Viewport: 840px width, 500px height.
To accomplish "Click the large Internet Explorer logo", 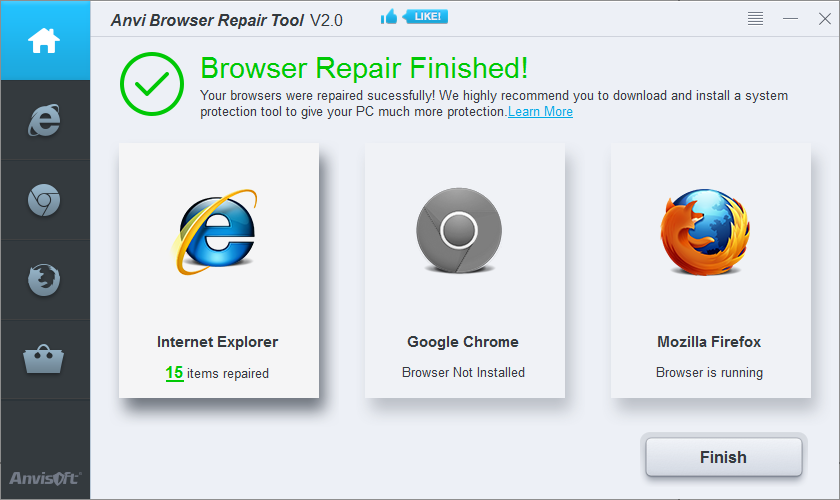I will [x=216, y=232].
